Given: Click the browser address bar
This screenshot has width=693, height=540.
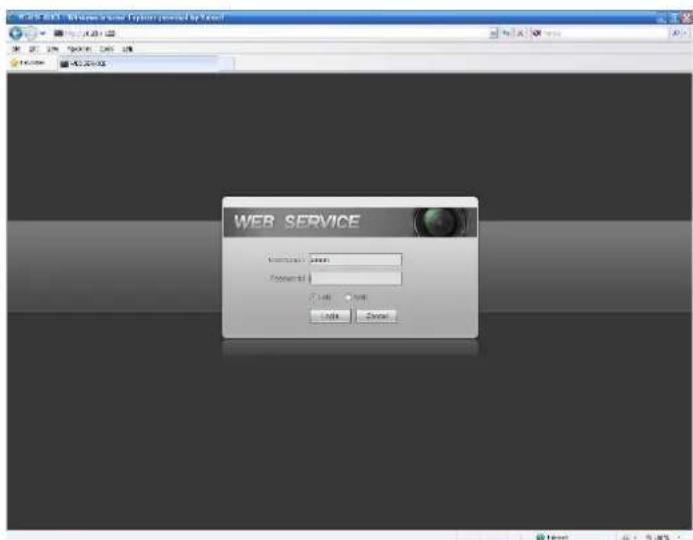Looking at the screenshot, I should tap(270, 33).
